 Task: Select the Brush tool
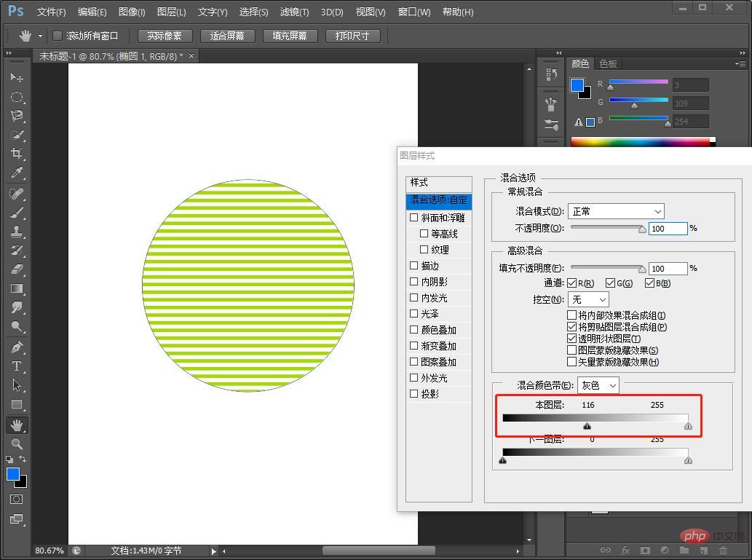pos(16,213)
